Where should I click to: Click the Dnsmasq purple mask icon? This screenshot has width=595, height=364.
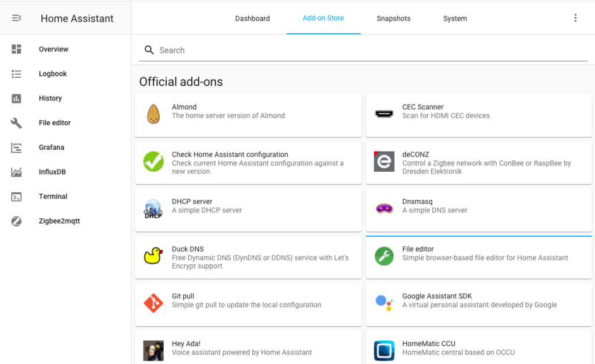click(x=384, y=208)
